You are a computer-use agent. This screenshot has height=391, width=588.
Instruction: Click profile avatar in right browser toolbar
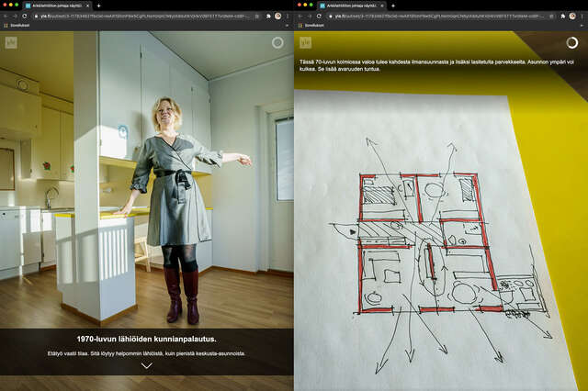[x=572, y=16]
